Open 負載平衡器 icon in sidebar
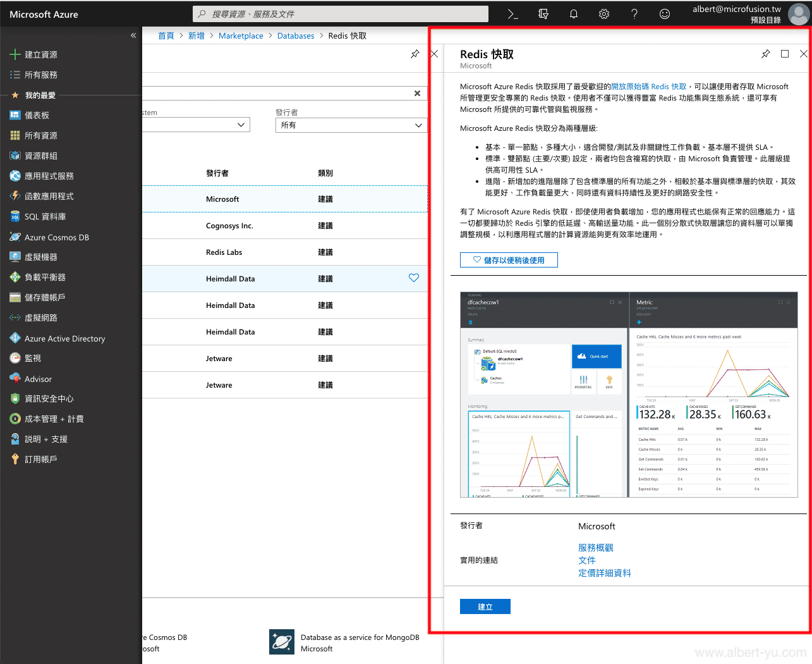 coord(15,277)
